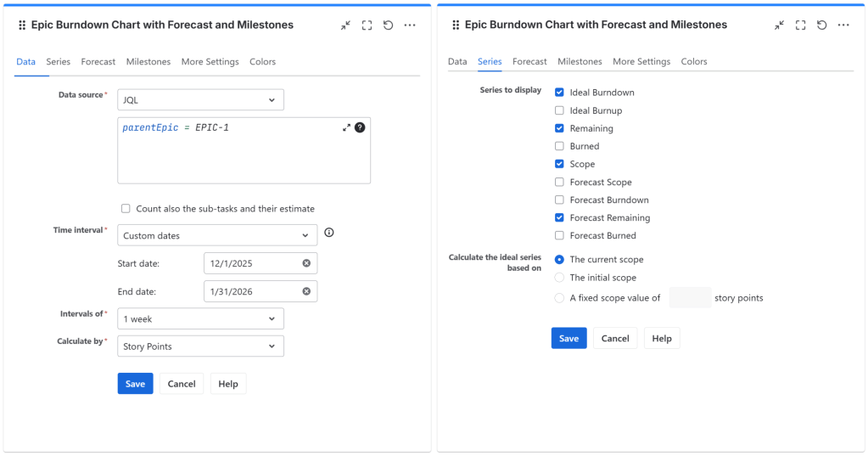Refresh the left burndown gadget
The image size is (868, 456).
[388, 25]
